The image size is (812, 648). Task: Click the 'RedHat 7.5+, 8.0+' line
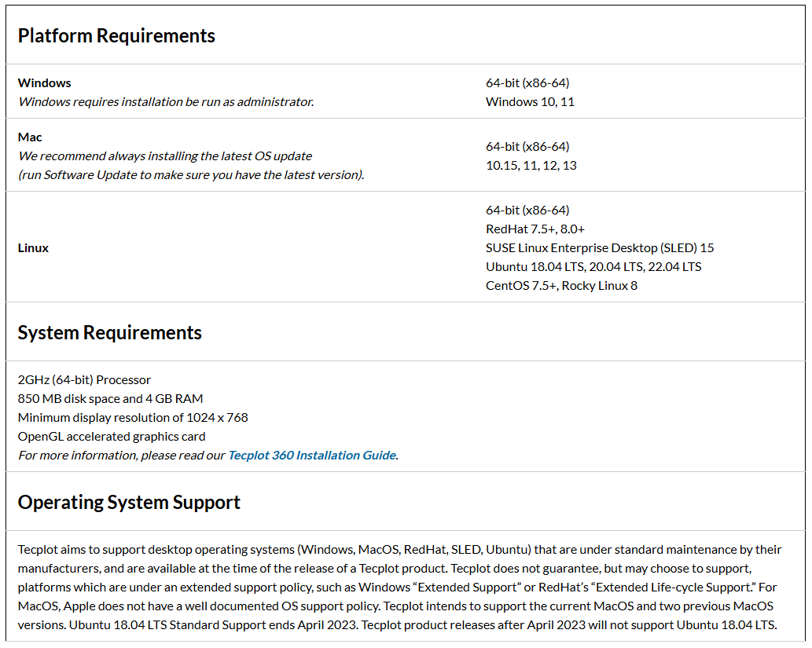[x=535, y=229]
